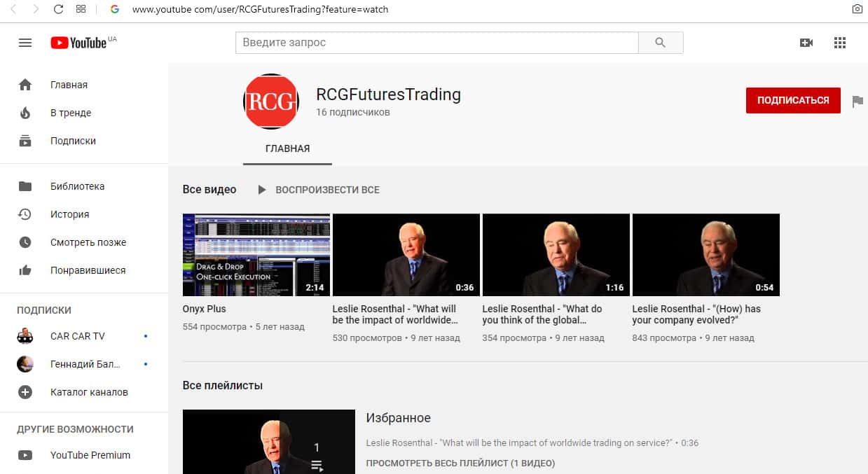This screenshot has height=474, width=868.
Task: Click the Google icon in the address bar
Action: coord(115,9)
